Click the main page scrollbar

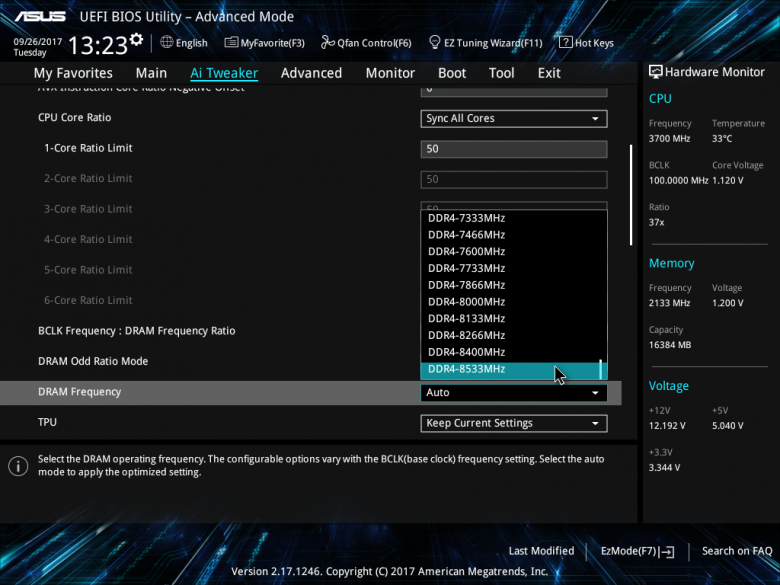point(631,195)
